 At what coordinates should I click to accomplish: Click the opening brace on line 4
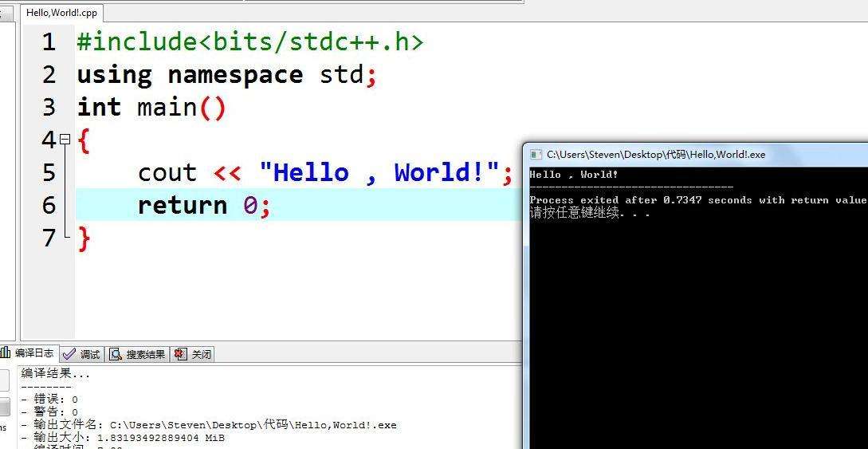pos(83,140)
